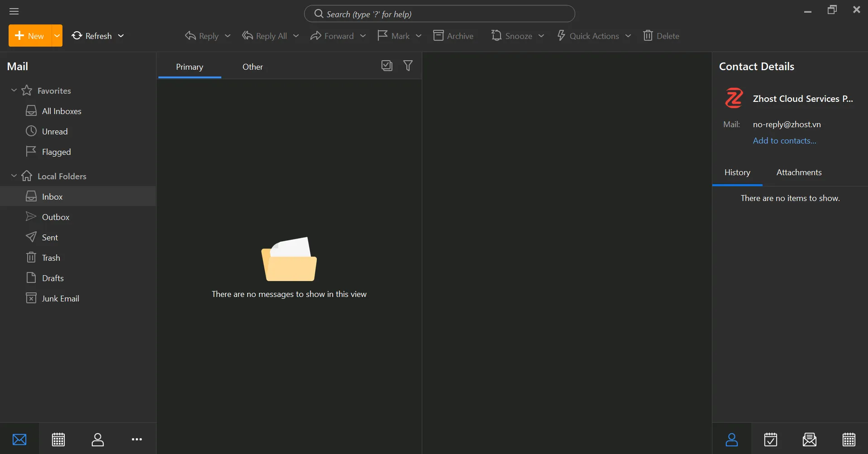Show the mail envelope icon in right sidebar
Viewport: 868px width, 454px height.
coord(809,439)
